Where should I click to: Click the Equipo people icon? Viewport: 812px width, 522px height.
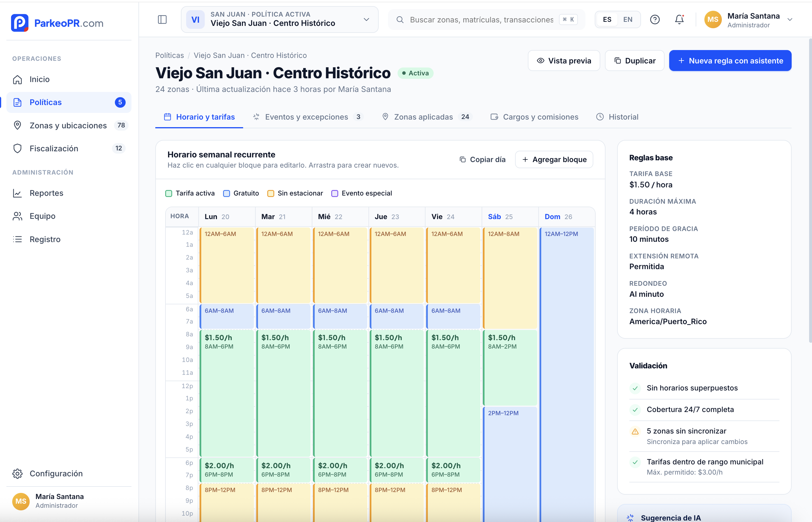point(18,216)
